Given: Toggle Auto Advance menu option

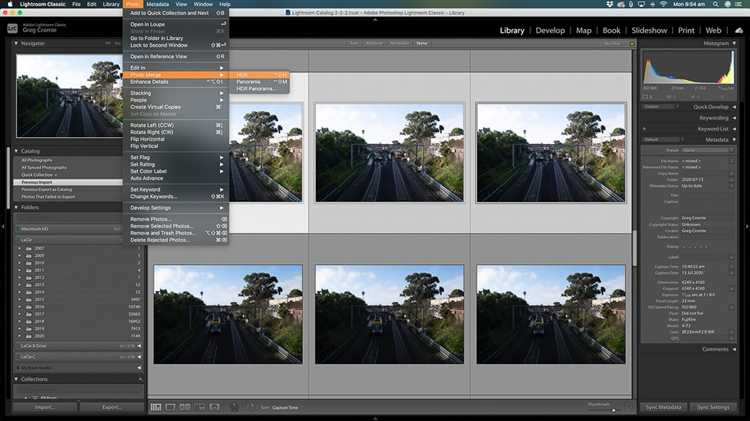Looking at the screenshot, I should coord(176,178).
